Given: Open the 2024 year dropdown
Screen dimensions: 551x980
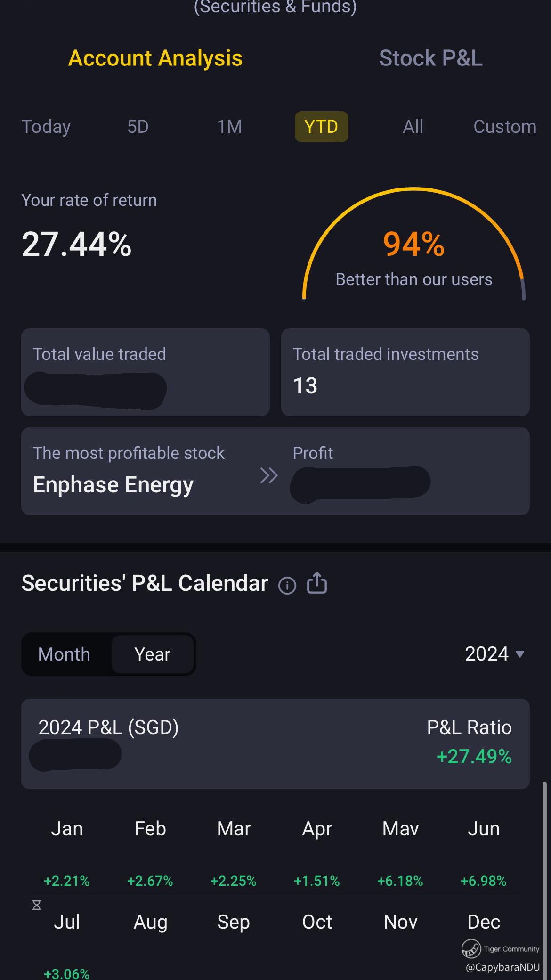Looking at the screenshot, I should tap(494, 654).
